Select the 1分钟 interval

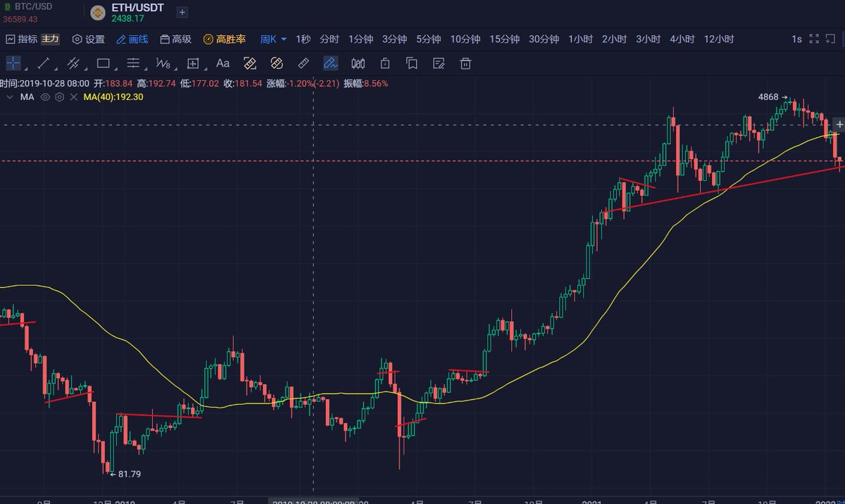coord(361,39)
